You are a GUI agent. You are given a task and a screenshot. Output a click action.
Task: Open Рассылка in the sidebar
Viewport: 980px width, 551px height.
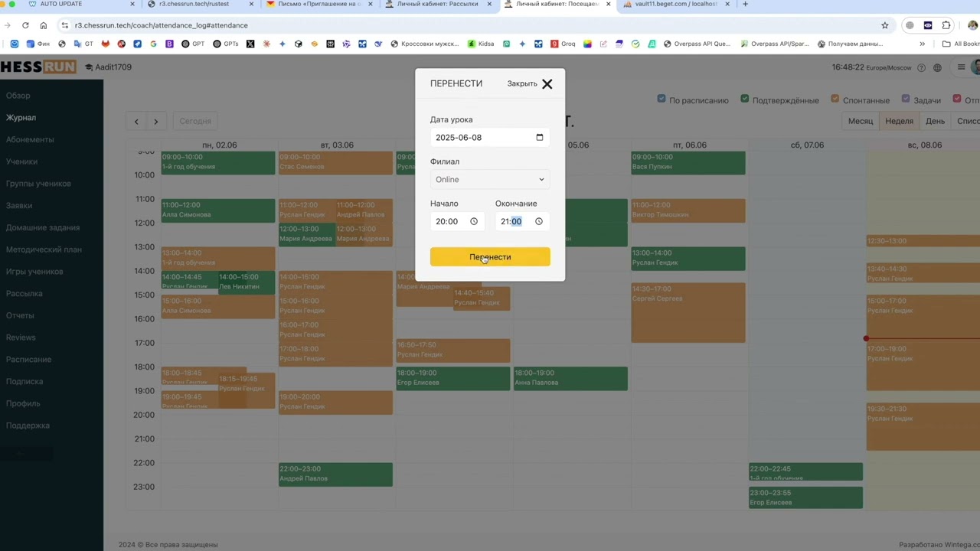(x=24, y=294)
